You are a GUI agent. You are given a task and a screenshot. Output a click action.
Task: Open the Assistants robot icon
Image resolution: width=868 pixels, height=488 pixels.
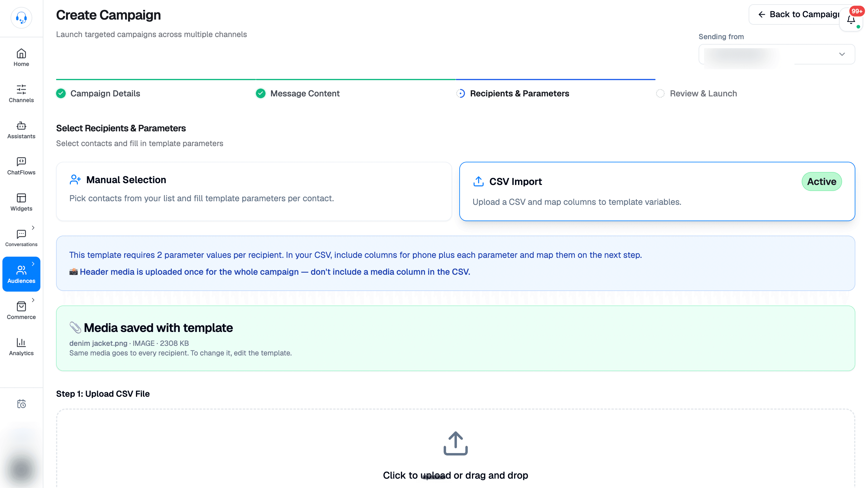coord(21,125)
